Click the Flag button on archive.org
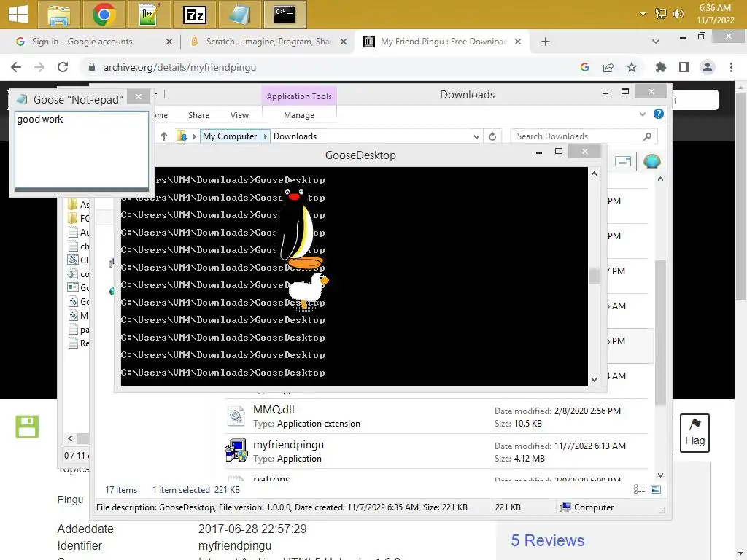The image size is (747, 560). point(694,432)
